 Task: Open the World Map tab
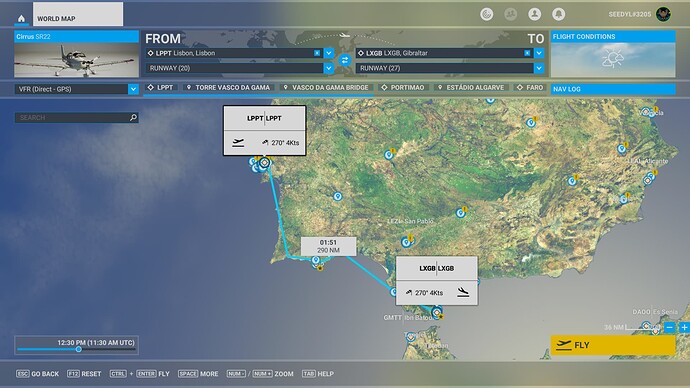click(78, 14)
